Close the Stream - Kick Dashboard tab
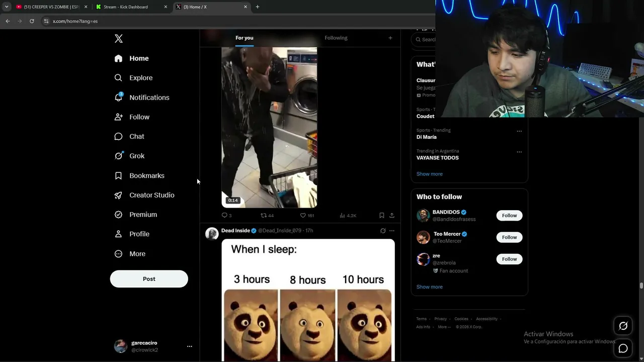 166,7
